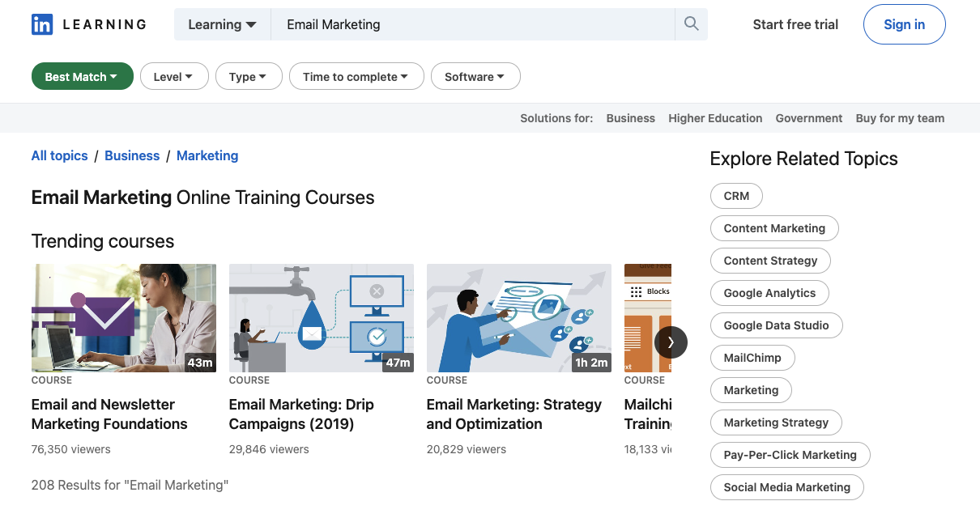980x518 pixels.
Task: Click the carousel next arrow
Action: [x=671, y=342]
